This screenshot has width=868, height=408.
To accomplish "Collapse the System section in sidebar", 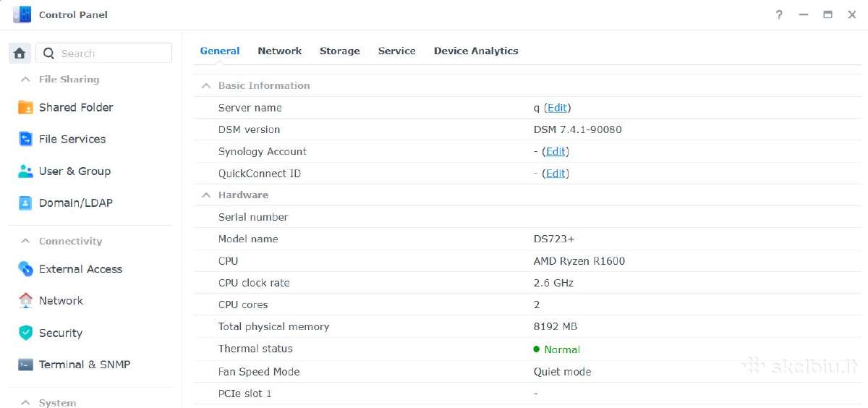I will (x=25, y=403).
